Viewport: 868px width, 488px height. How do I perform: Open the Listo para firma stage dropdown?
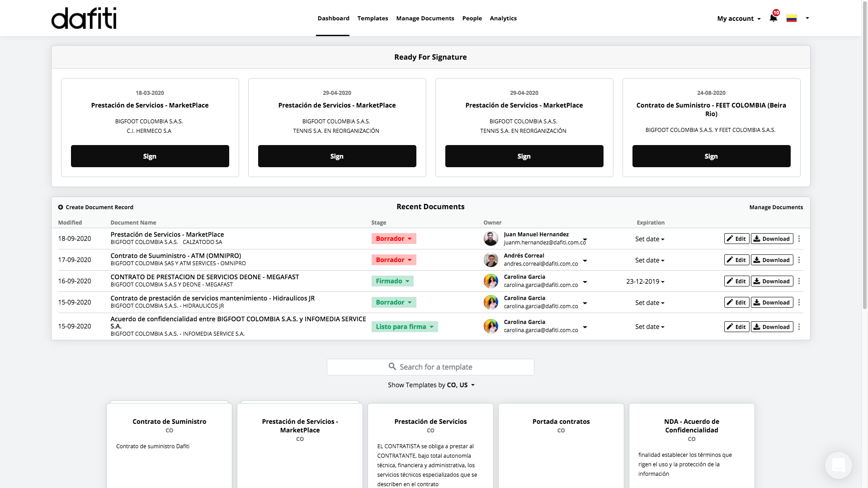(x=405, y=327)
